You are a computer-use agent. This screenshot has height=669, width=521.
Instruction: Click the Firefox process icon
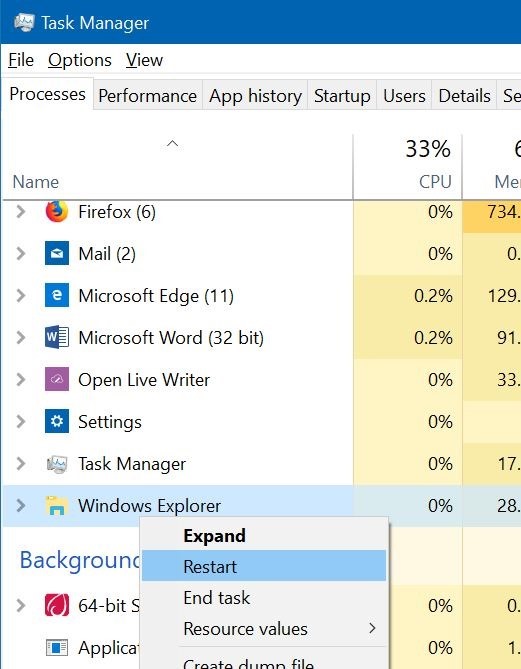57,212
